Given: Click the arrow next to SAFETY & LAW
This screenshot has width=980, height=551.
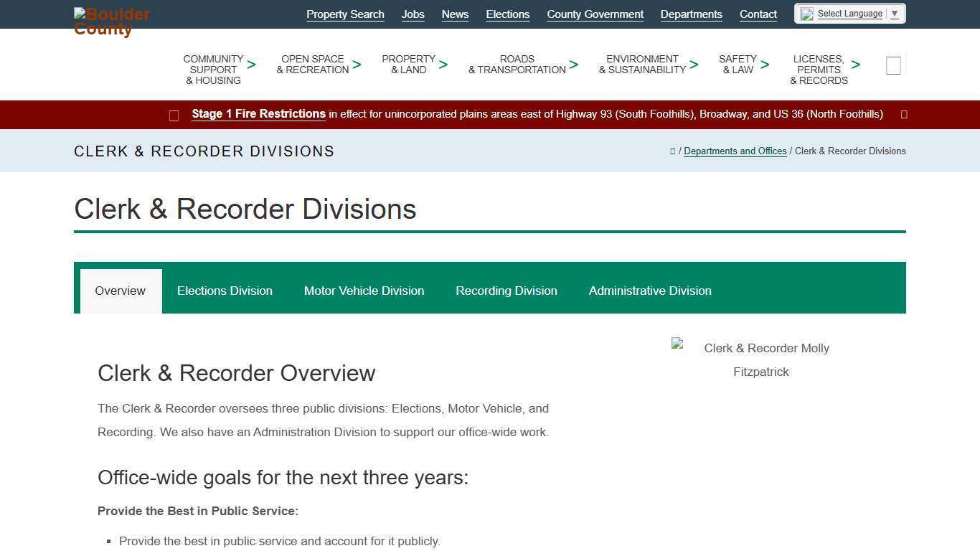Looking at the screenshot, I should coord(765,65).
